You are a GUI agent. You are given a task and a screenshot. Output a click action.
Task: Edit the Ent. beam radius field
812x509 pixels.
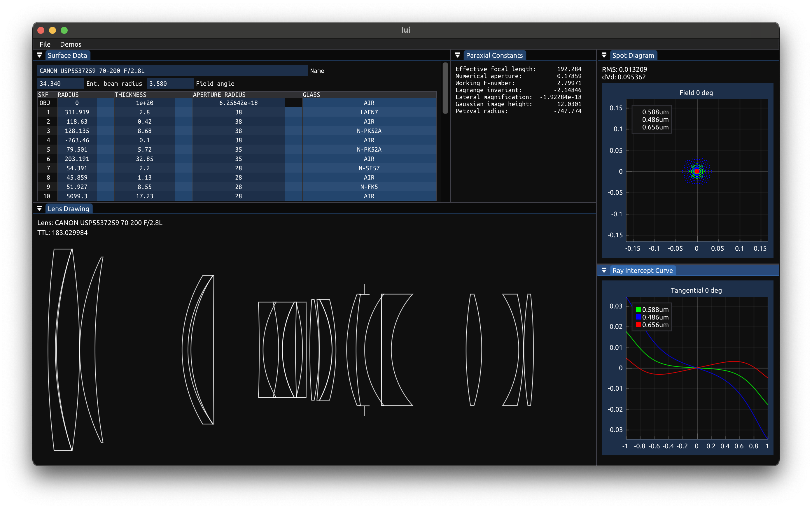click(60, 83)
